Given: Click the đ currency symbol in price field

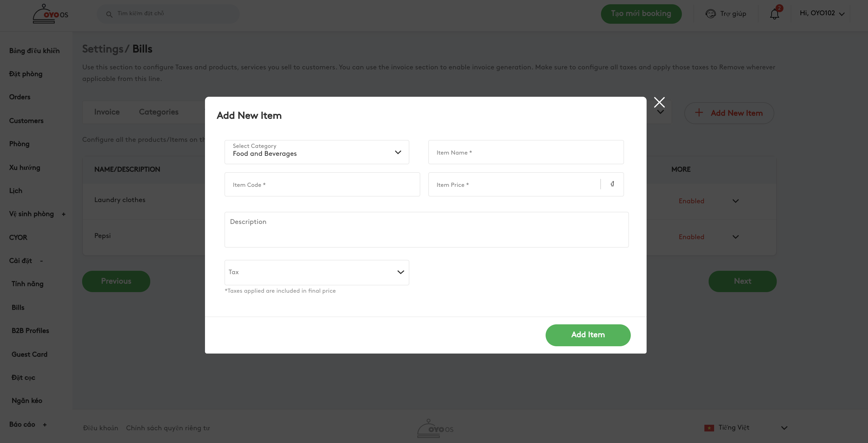Looking at the screenshot, I should point(612,184).
